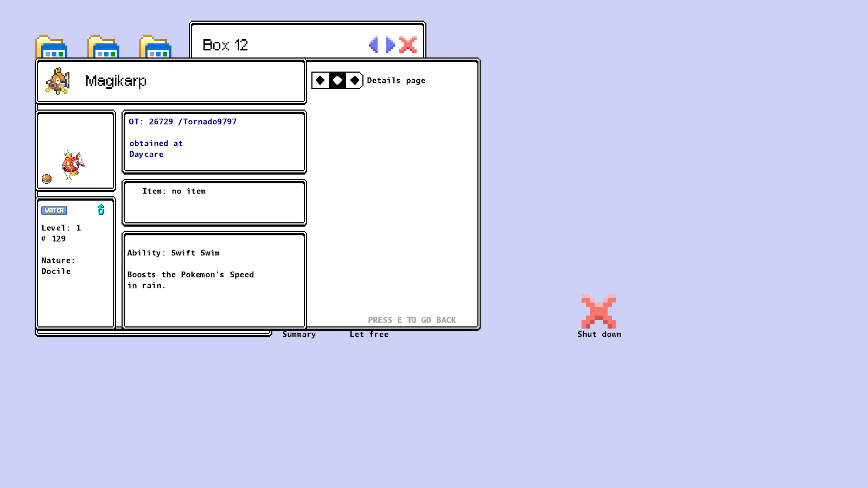This screenshot has width=868, height=488.
Task: Open the rightmost folder icon beside Box 12
Action: (x=155, y=47)
